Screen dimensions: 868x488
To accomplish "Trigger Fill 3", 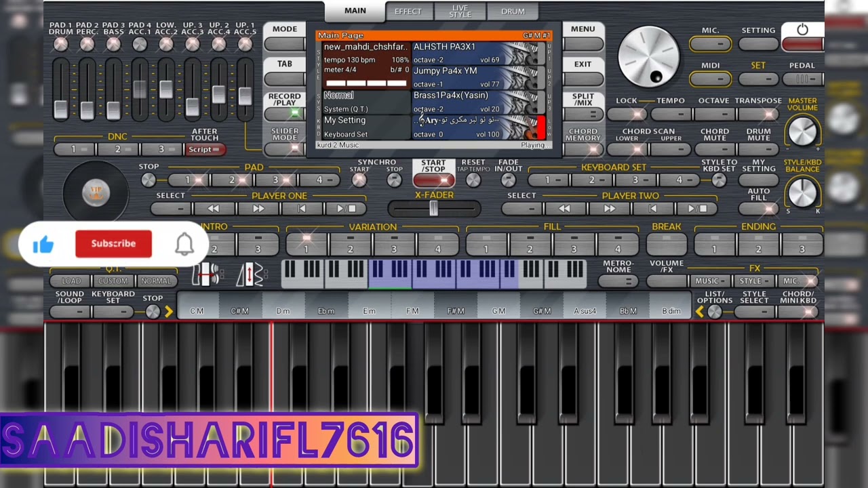I will tap(574, 244).
